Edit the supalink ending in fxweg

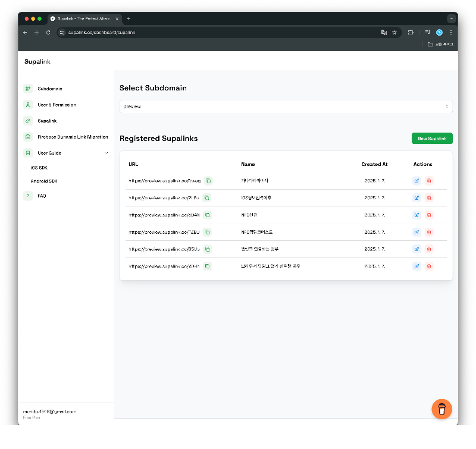pyautogui.click(x=417, y=181)
